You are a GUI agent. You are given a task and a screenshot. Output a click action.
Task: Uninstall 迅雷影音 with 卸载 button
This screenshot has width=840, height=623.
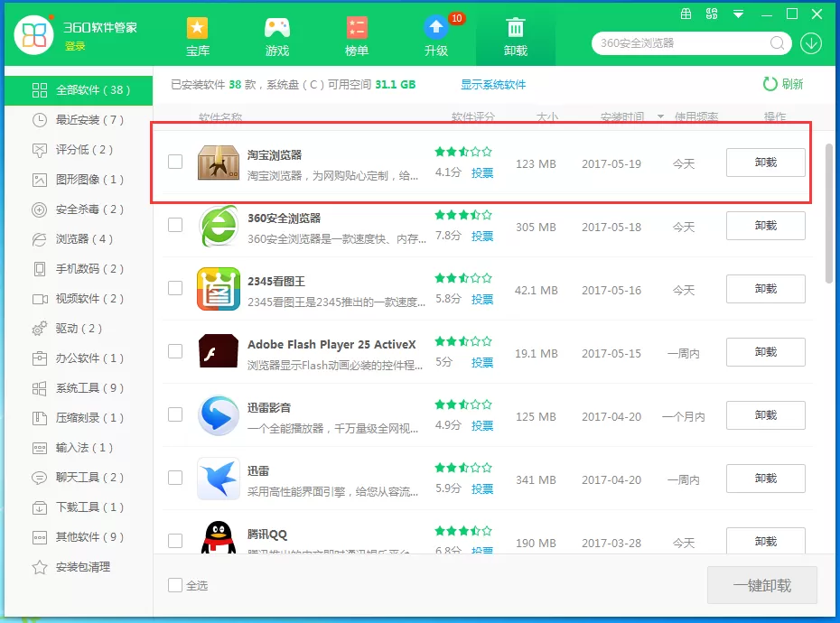click(x=766, y=415)
